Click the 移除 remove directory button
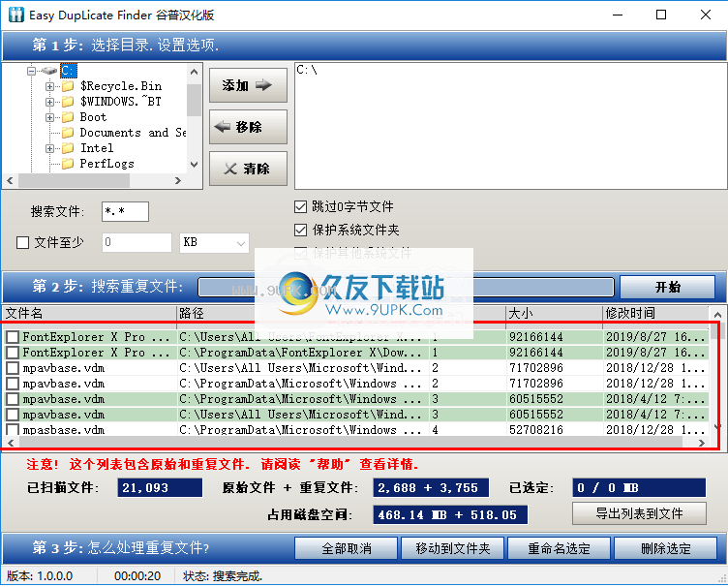This screenshot has width=728, height=587. coord(248,127)
